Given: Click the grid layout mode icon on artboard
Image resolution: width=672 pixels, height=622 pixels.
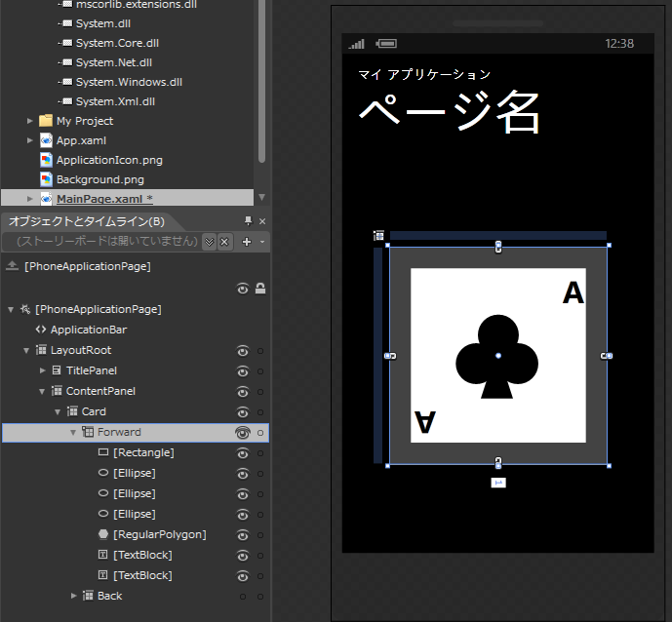Looking at the screenshot, I should click(x=378, y=235).
